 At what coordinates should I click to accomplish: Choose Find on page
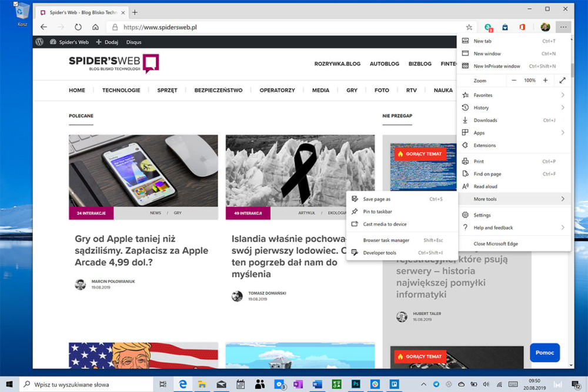(514, 174)
